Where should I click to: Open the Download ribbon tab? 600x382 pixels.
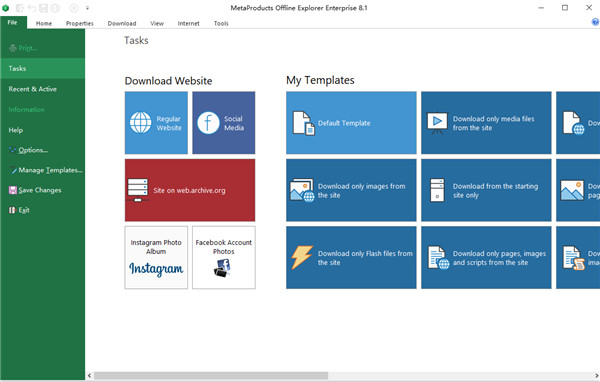tap(122, 23)
